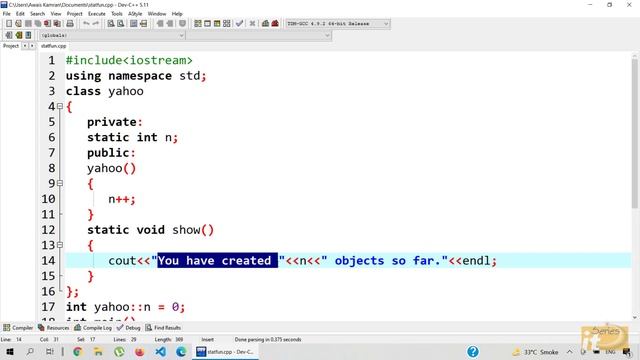Viewport: 640px width, 360px height.
Task: Open Visual Studio Code from taskbar
Action: tap(160, 351)
